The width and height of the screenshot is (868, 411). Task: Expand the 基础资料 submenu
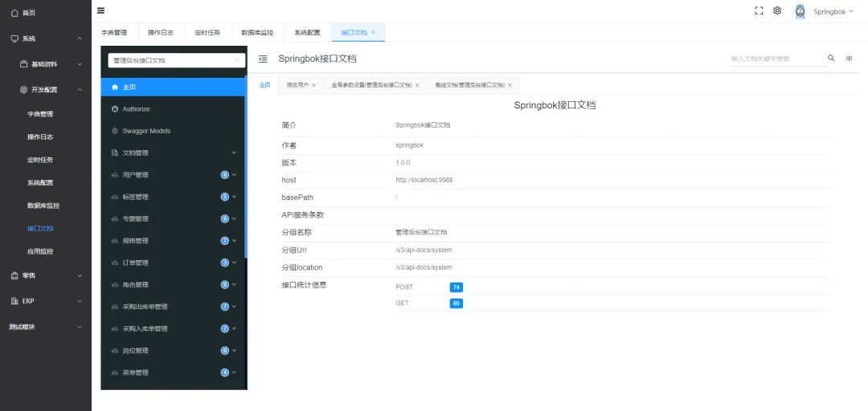(45, 64)
